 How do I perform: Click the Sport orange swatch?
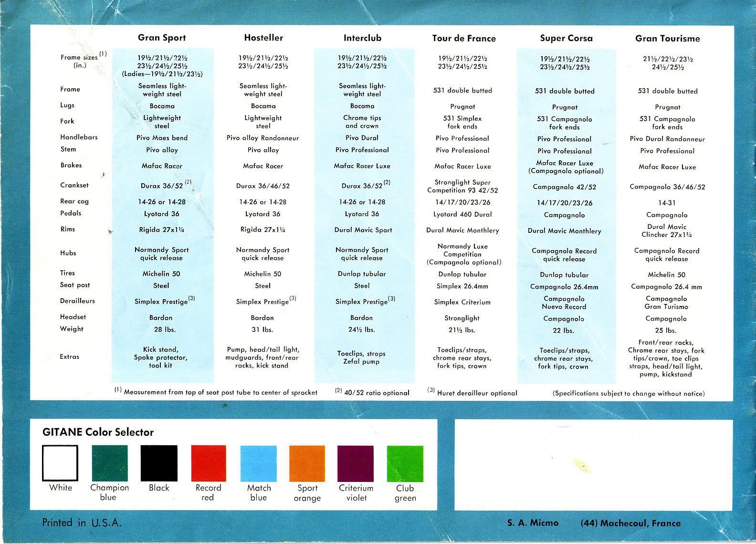click(307, 463)
